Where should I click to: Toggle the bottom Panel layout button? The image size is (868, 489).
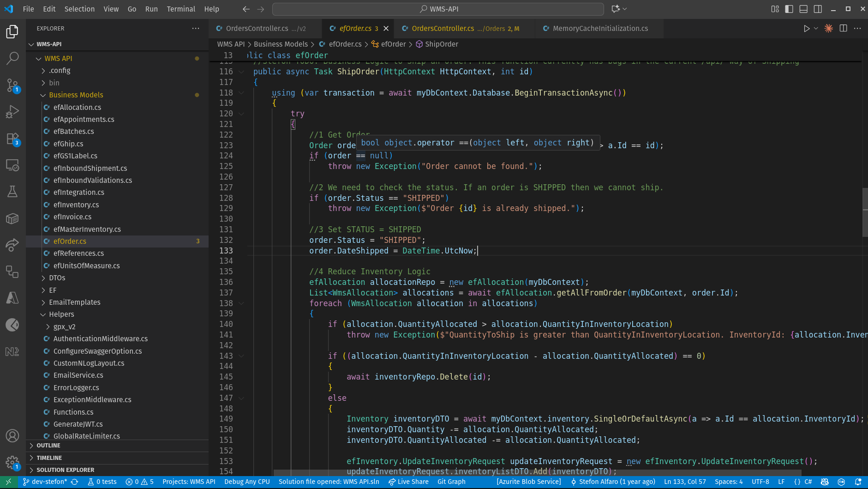click(803, 9)
